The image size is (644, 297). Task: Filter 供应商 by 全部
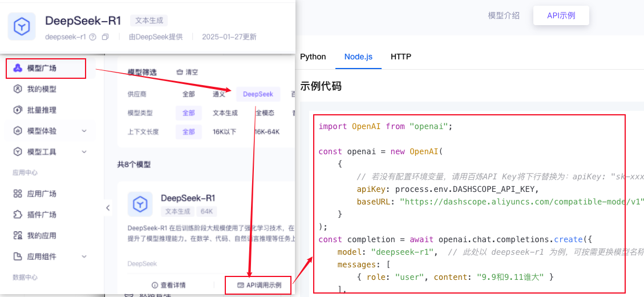point(188,94)
